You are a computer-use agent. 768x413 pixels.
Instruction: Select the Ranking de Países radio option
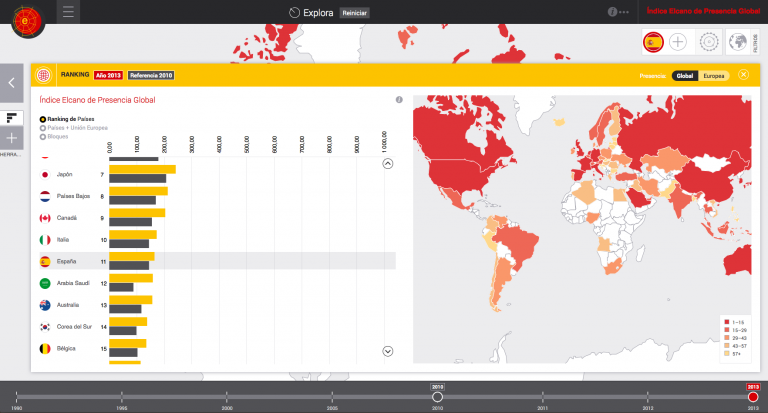(x=43, y=119)
